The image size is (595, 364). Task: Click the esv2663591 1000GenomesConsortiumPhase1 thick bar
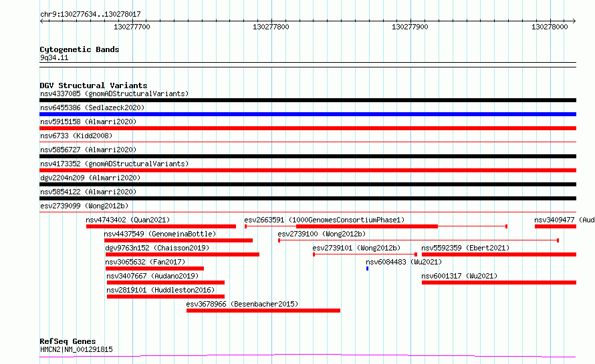[367, 226]
